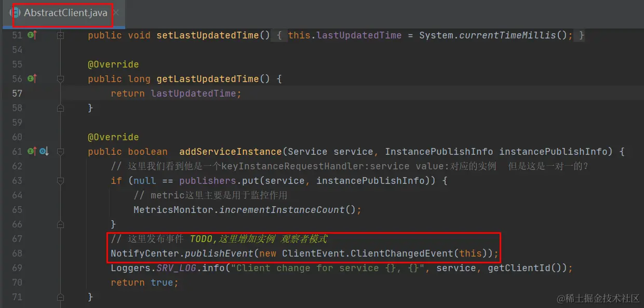The width and height of the screenshot is (644, 308).
Task: Click 'return lastUpdatedTime;' on line 57
Action: [177, 93]
